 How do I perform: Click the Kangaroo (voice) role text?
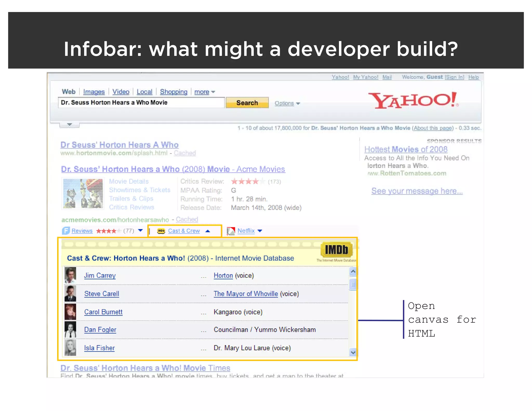click(x=238, y=312)
